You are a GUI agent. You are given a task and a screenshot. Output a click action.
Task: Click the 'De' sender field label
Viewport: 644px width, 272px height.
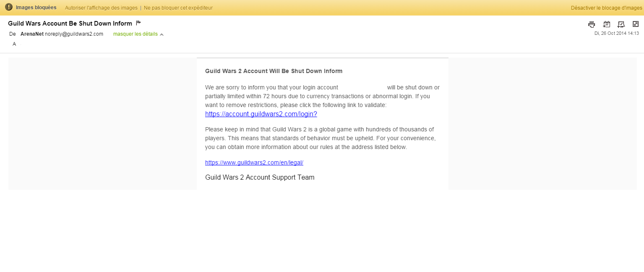[x=12, y=34]
